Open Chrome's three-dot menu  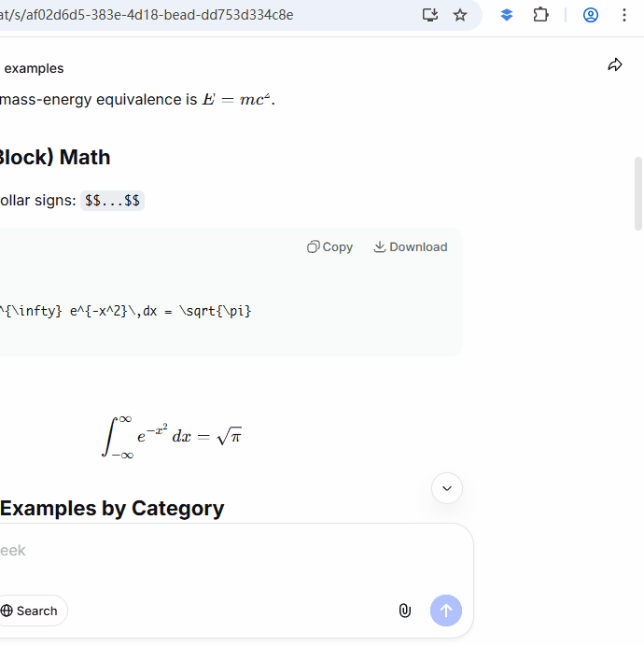click(x=624, y=15)
